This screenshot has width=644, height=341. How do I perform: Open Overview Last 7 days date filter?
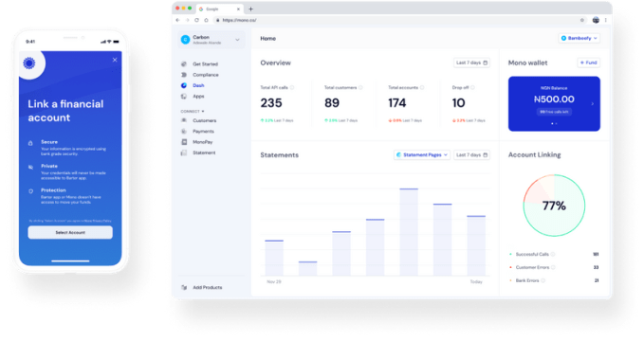pos(471,63)
